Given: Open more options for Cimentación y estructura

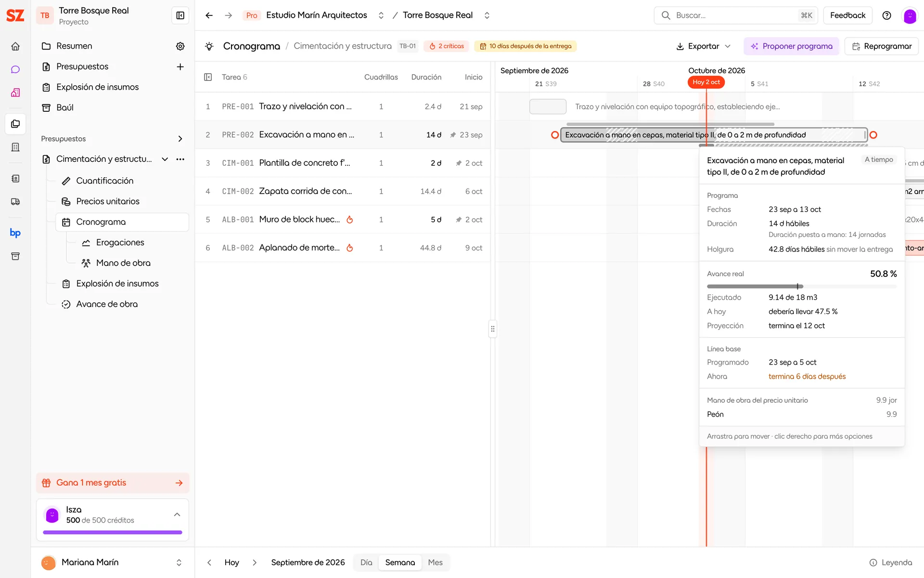Looking at the screenshot, I should 180,159.
